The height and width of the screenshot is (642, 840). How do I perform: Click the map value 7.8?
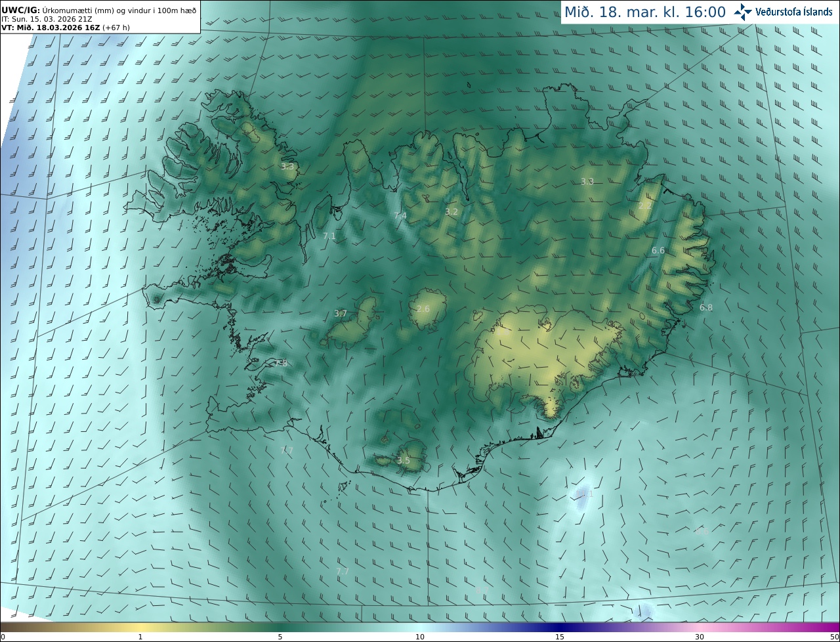(x=281, y=363)
